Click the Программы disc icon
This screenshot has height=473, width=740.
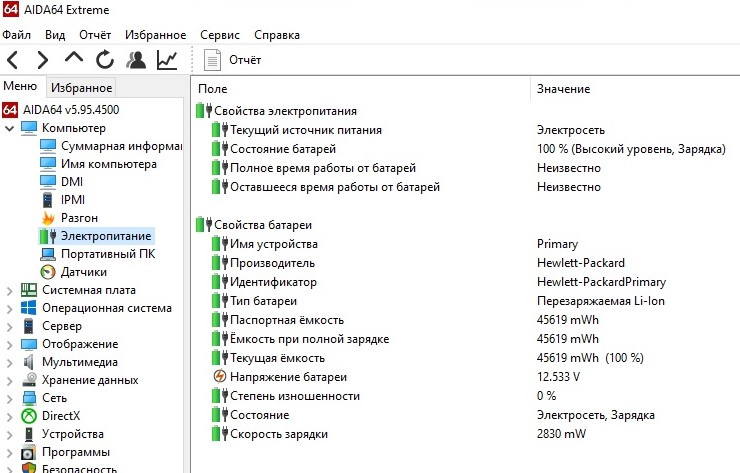click(x=28, y=452)
